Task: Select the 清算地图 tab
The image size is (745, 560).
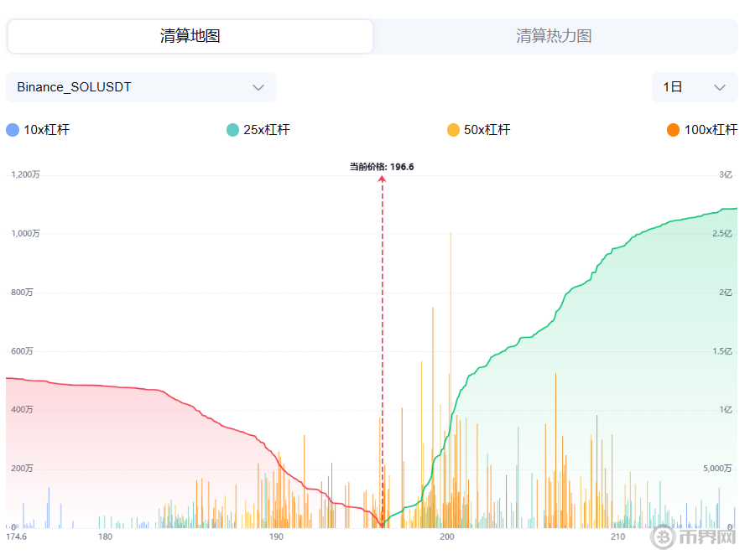Action: point(190,36)
